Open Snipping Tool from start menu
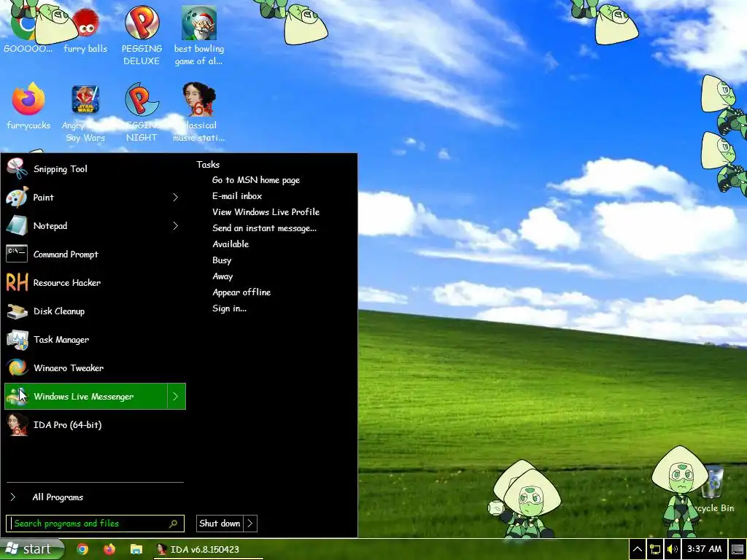This screenshot has width=747, height=560. pyautogui.click(x=94, y=169)
